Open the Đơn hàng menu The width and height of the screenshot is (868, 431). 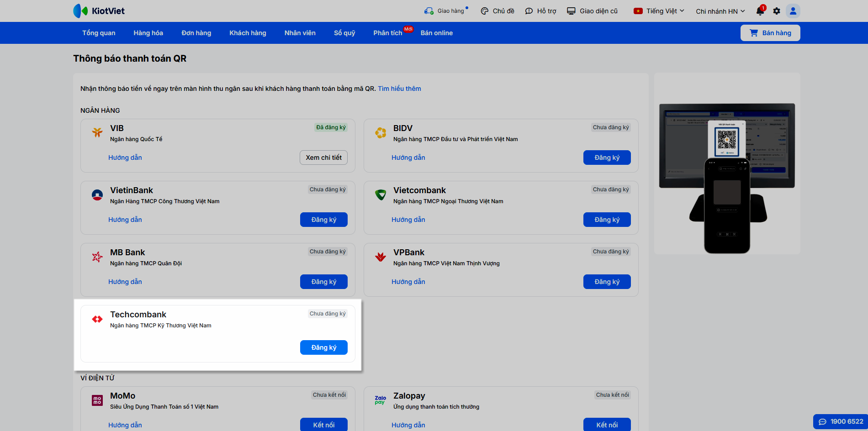point(196,33)
